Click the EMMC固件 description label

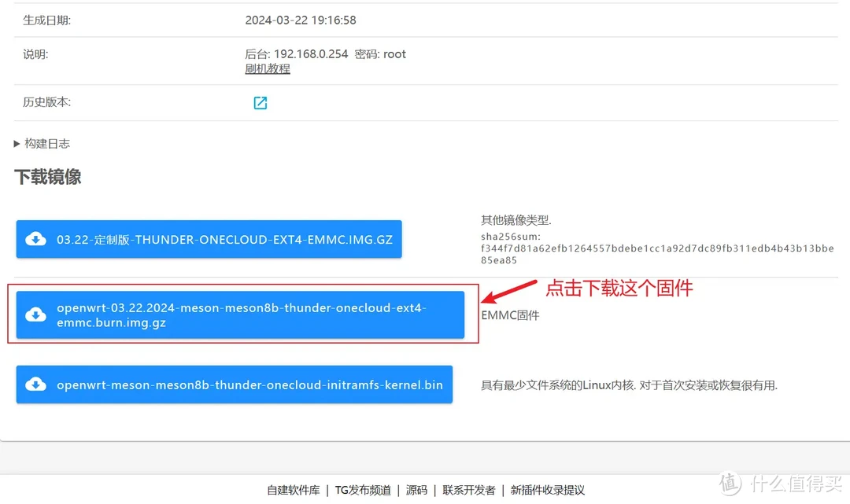510,315
